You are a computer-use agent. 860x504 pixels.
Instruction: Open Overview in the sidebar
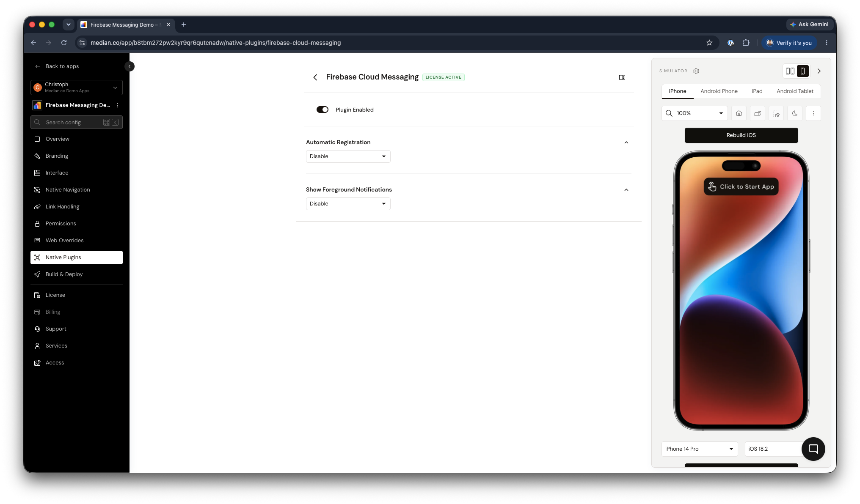tap(77, 139)
